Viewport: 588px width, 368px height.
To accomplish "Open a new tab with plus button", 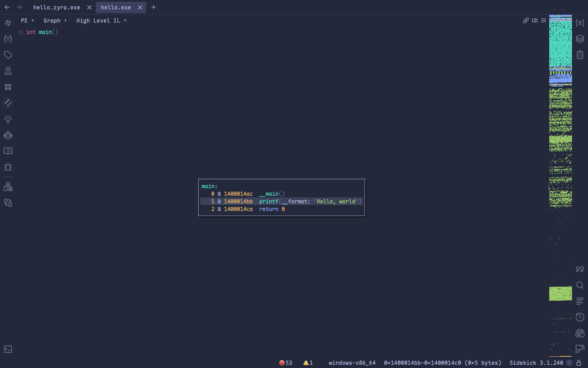I will pyautogui.click(x=153, y=8).
